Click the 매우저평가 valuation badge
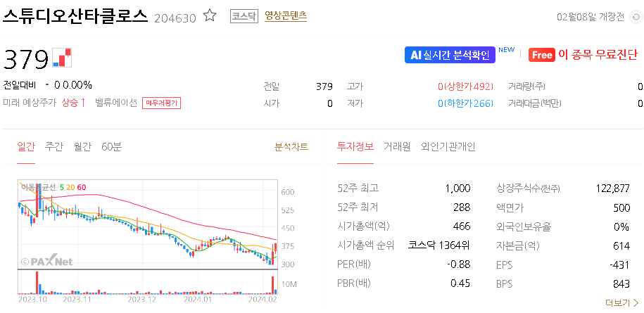Screen dimensions: 644x313 (x=162, y=103)
